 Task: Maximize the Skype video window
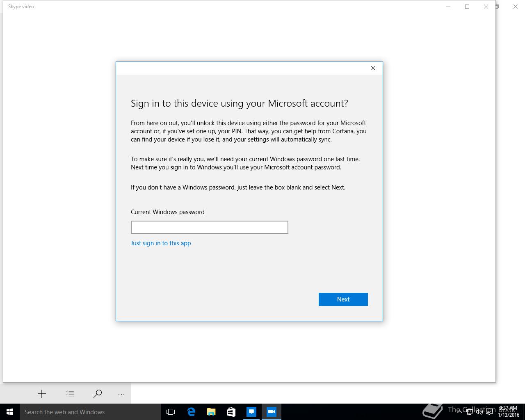click(x=467, y=7)
